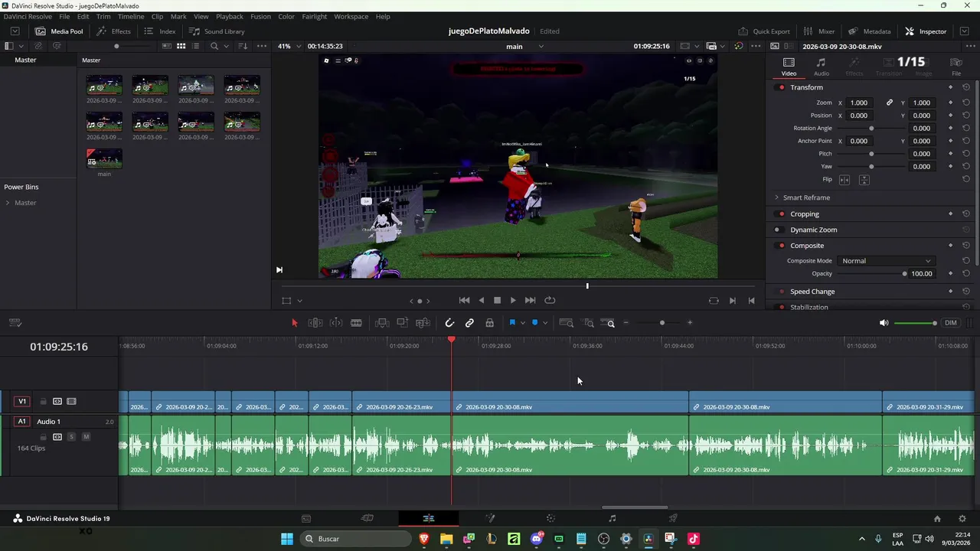Select the Selection Mode arrow tool
980x551 pixels.
[294, 323]
